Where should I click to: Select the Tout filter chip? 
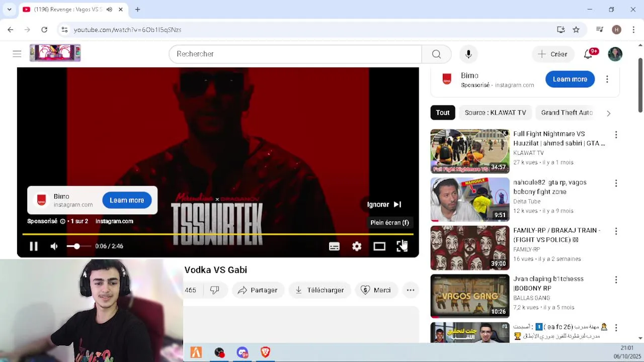[x=443, y=113]
